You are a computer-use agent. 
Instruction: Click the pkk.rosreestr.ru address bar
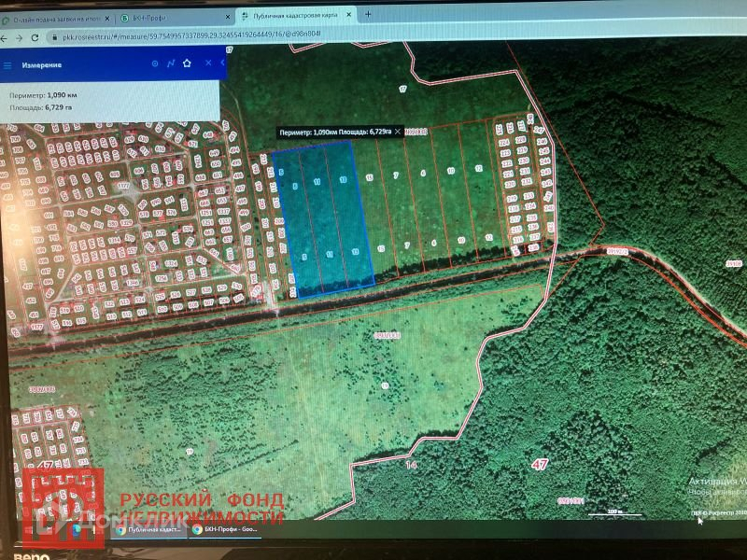[x=190, y=35]
